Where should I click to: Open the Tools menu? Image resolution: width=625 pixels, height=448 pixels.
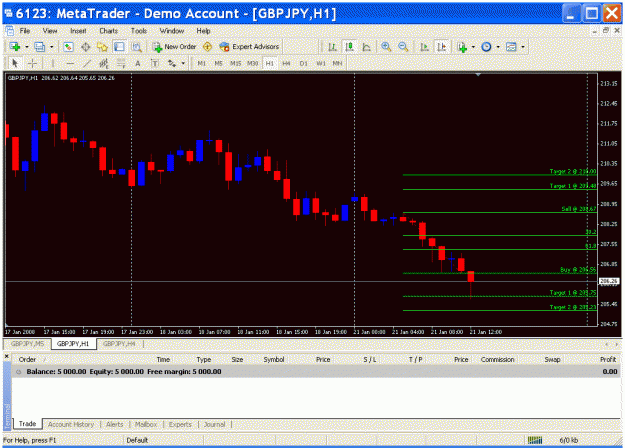click(139, 31)
